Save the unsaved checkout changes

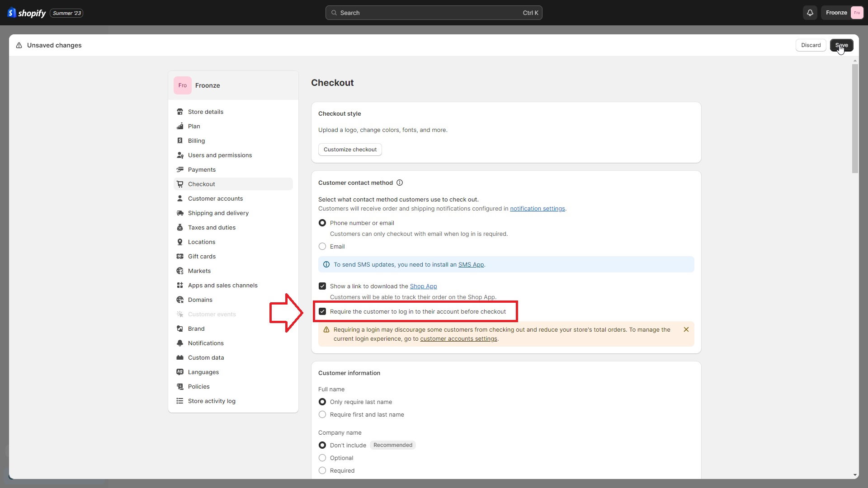point(841,45)
